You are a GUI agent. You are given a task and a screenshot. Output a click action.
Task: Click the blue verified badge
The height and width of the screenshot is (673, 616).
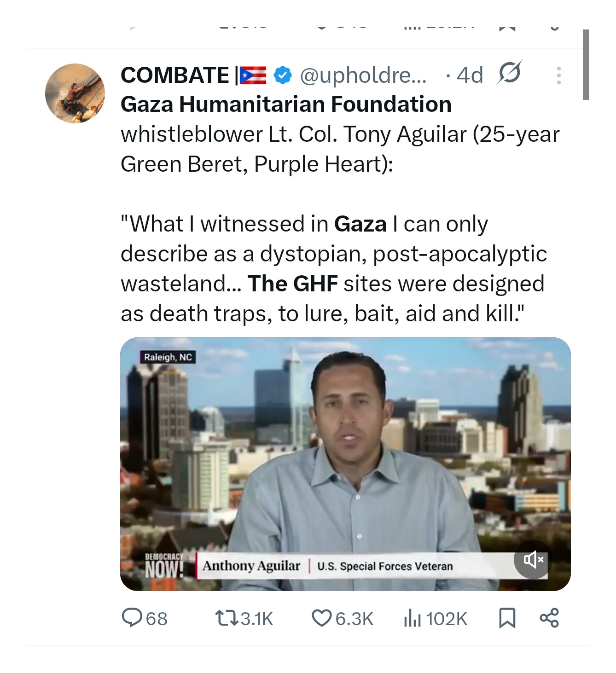coord(283,75)
